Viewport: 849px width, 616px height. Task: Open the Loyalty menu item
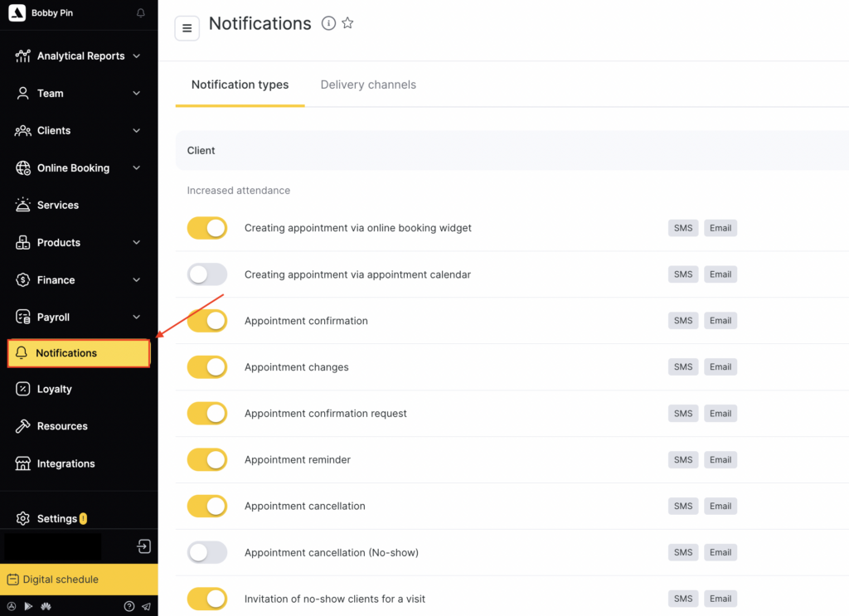[x=55, y=389]
